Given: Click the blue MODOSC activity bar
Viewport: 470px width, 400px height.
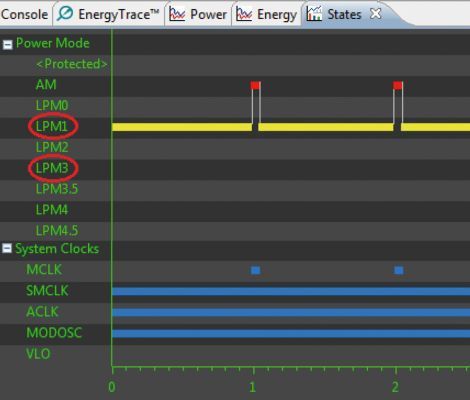Looking at the screenshot, I should (x=291, y=334).
